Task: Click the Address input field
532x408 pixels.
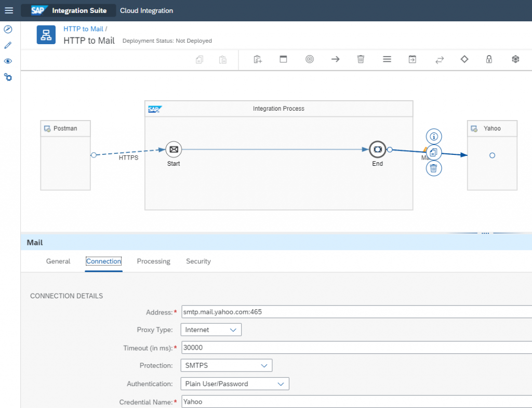Action: coord(356,312)
